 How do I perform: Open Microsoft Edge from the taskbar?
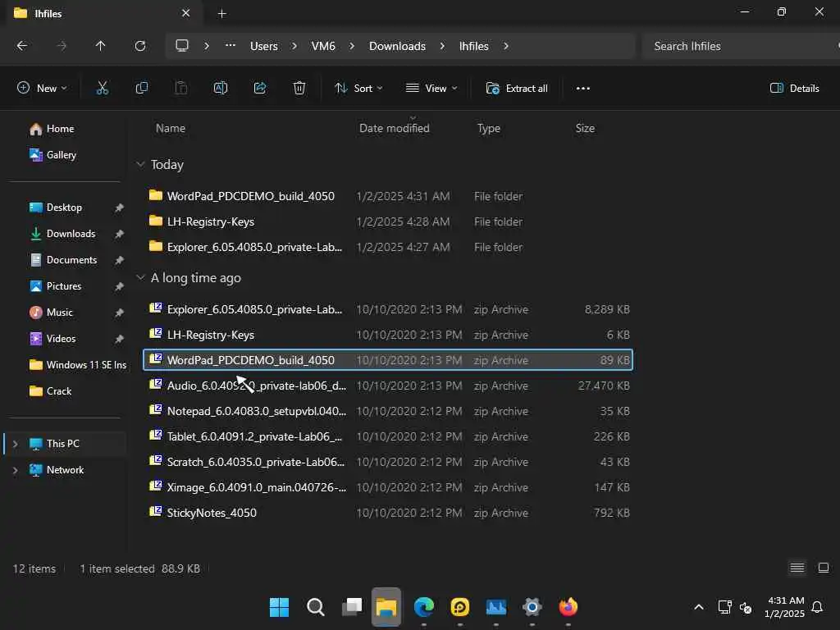point(424,608)
